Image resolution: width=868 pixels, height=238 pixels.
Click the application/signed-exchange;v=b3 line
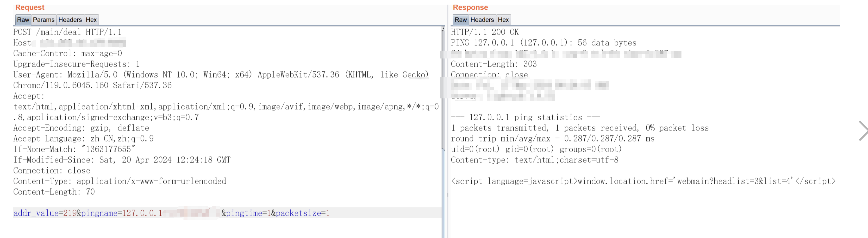(106, 117)
